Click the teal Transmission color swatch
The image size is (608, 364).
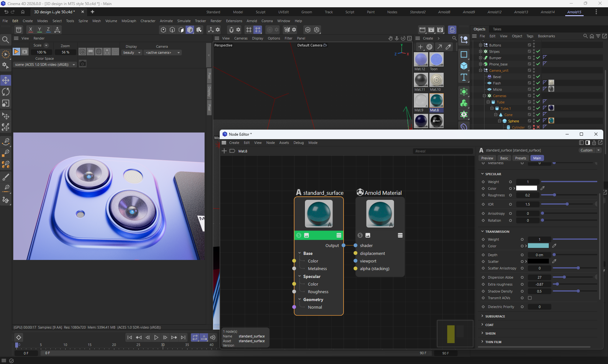538,246
